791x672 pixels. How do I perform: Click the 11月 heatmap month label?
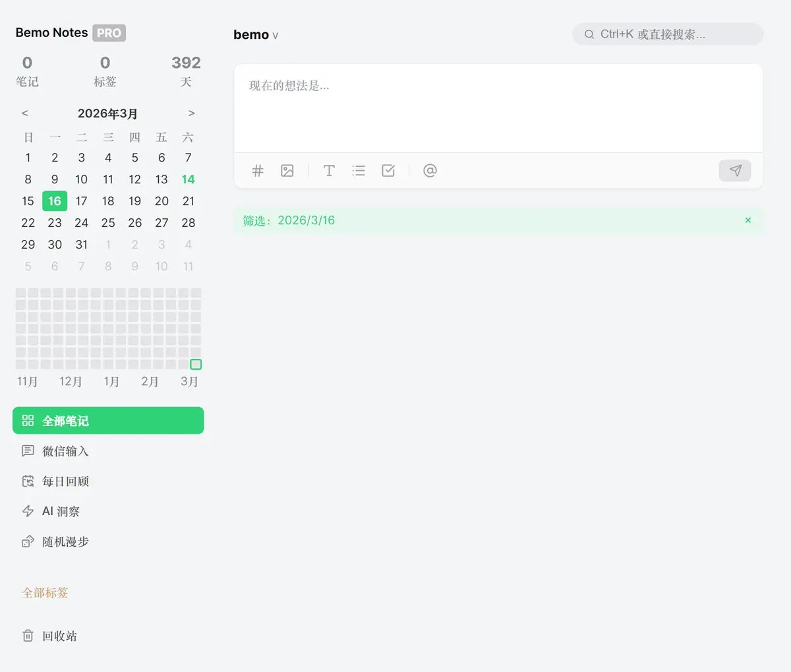[x=27, y=382]
